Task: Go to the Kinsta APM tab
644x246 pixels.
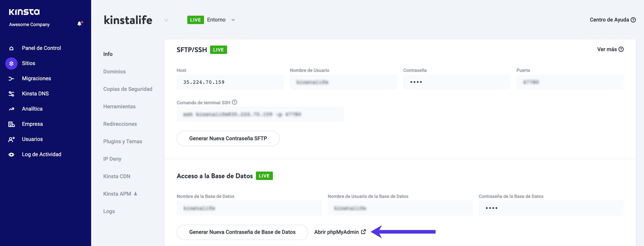Action: tap(117, 194)
